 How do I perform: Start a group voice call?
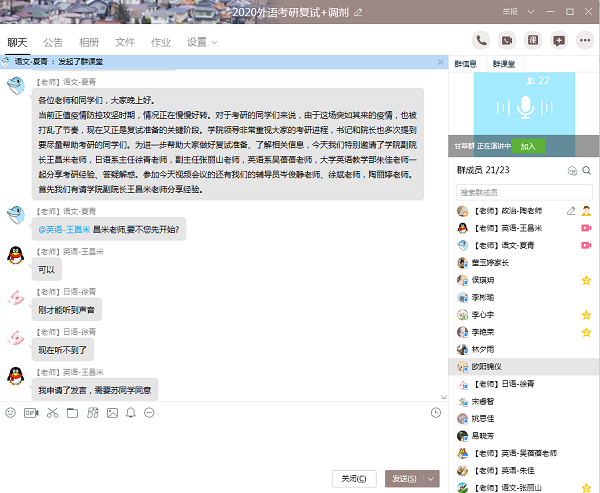pyautogui.click(x=481, y=41)
